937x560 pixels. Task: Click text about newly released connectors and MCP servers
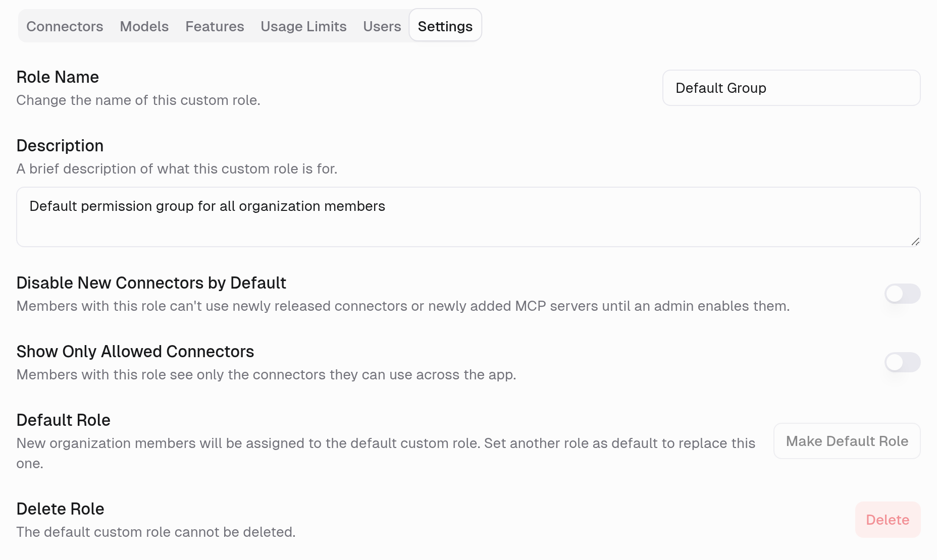[403, 306]
